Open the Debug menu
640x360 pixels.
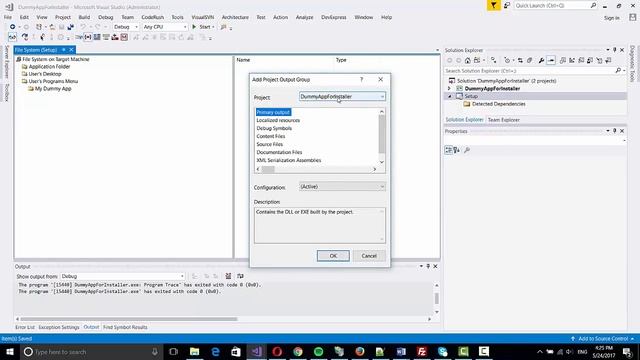105,17
